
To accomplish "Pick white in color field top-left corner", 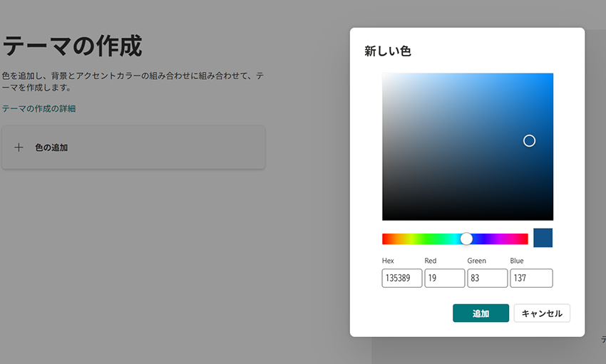I will pos(384,75).
